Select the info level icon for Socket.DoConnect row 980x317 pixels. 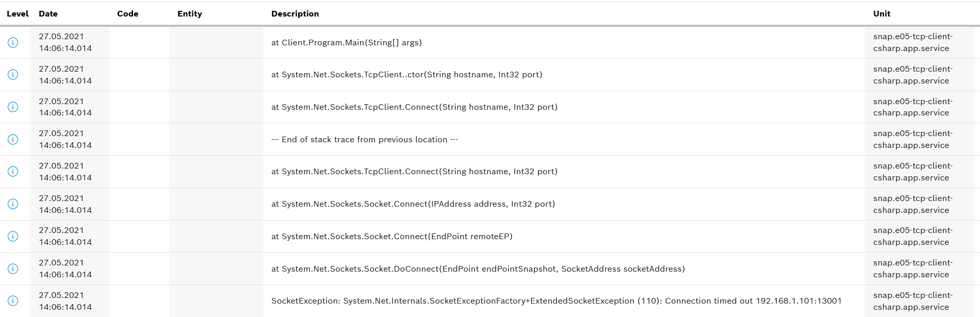point(13,269)
